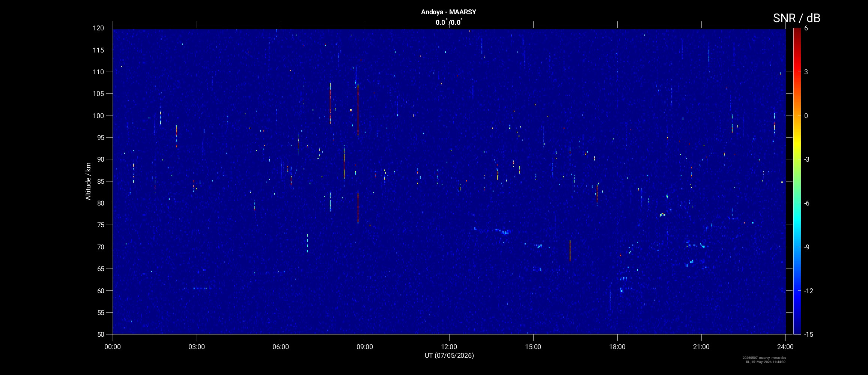
Task: Click the time tick label '12:00'
Action: (x=449, y=347)
